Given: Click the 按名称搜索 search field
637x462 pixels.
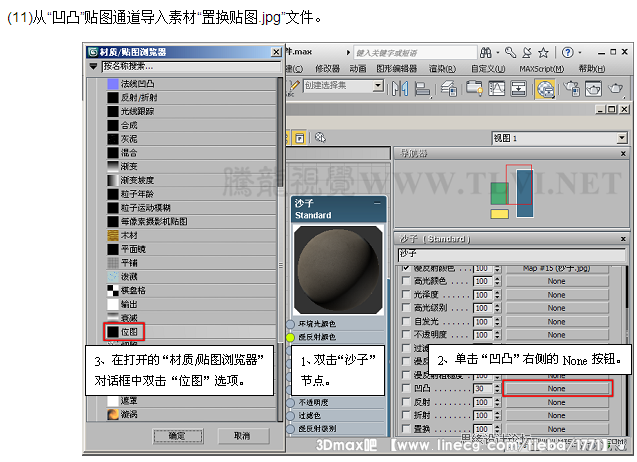Looking at the screenshot, I should [x=191, y=66].
